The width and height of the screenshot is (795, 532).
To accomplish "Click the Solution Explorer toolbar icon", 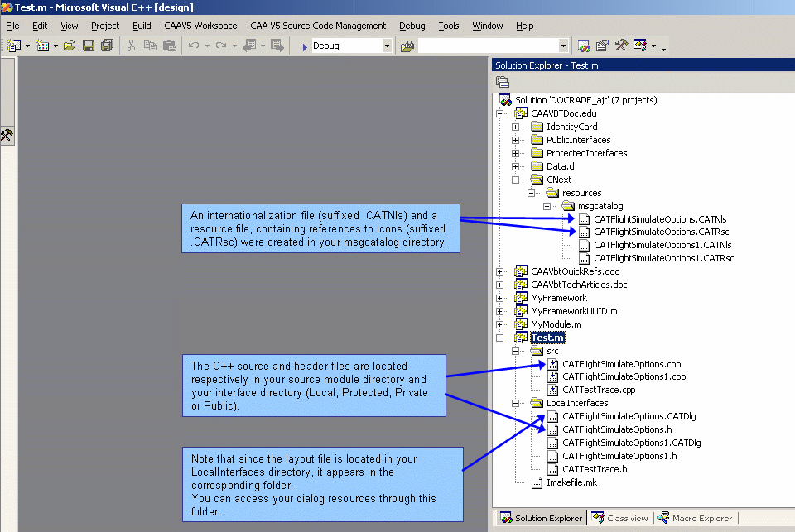I will [x=584, y=46].
